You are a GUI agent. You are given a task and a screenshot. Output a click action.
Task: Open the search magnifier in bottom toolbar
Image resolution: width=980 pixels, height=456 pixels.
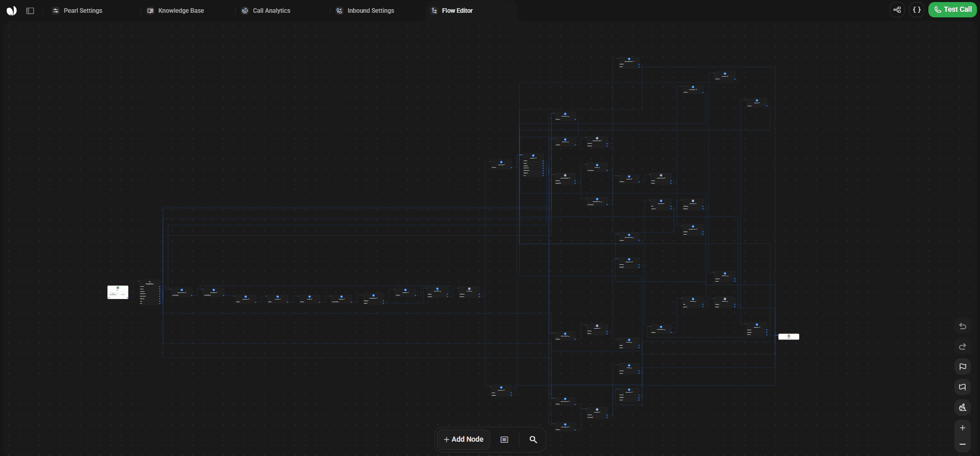533,440
